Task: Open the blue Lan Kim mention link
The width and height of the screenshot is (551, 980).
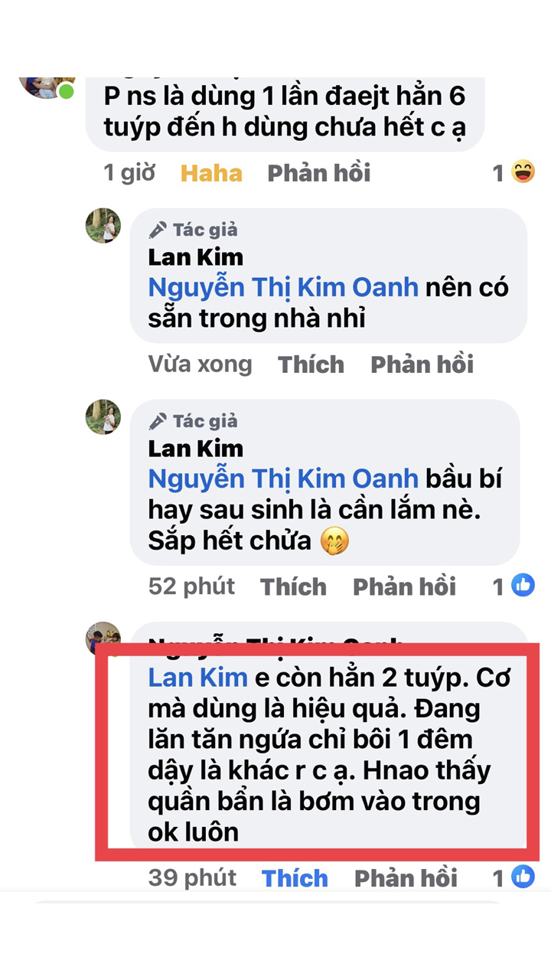Action: tap(197, 678)
